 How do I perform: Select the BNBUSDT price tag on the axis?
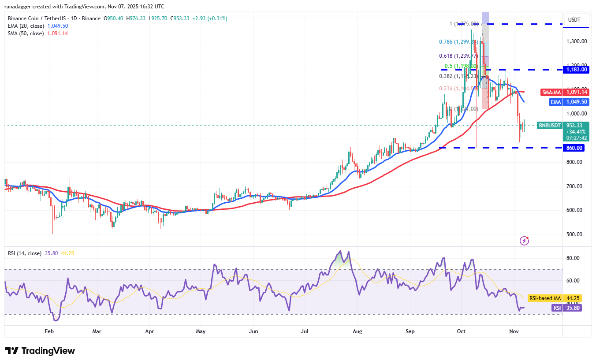point(549,126)
